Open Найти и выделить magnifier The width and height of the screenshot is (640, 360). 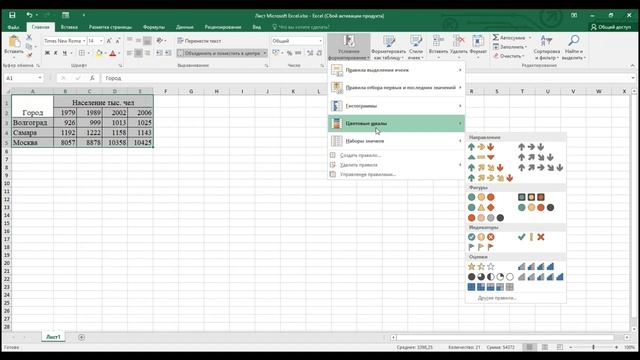(x=573, y=47)
